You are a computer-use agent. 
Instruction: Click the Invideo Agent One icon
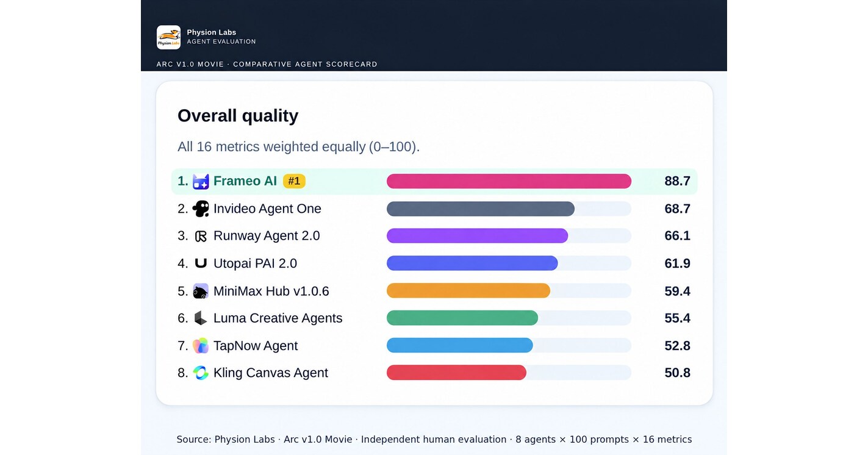(201, 209)
